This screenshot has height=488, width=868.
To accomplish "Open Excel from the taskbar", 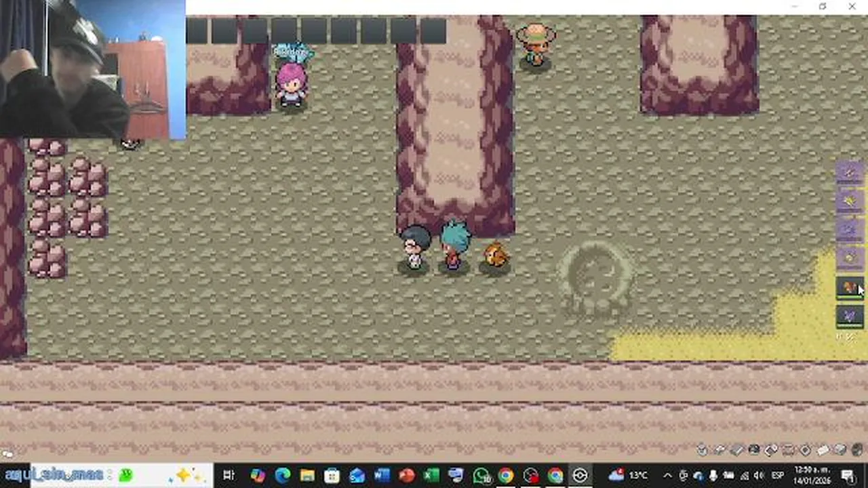I will coord(431,475).
